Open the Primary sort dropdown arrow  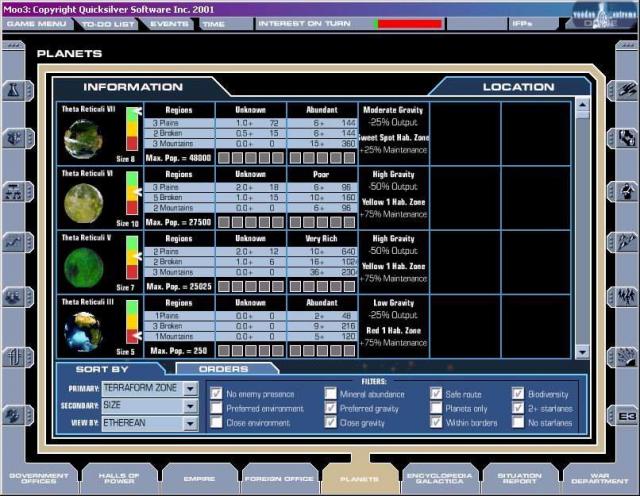190,389
